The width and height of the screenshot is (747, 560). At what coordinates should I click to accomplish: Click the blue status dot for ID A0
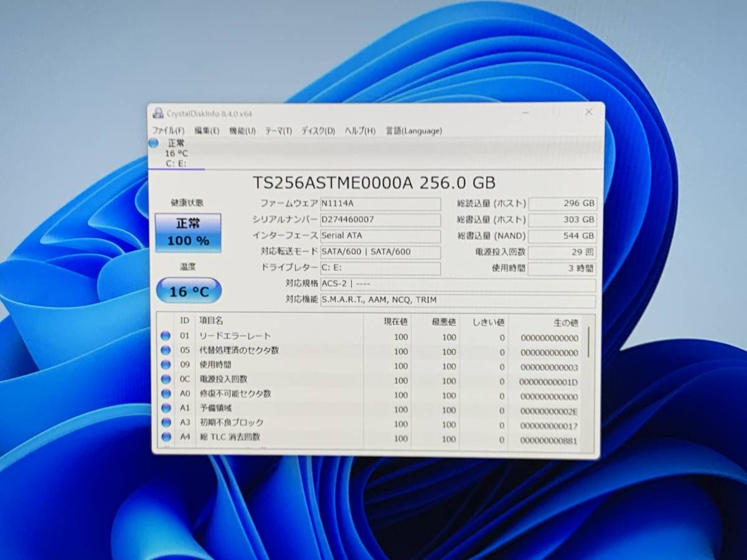click(166, 394)
